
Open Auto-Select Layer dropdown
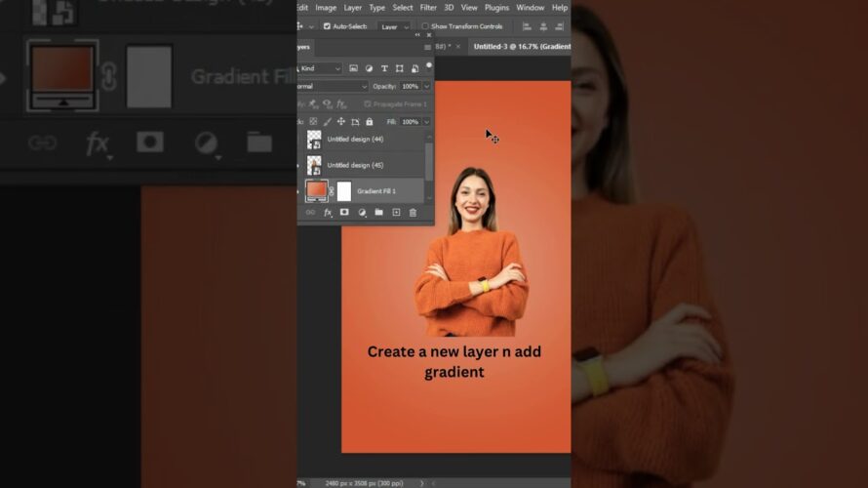point(394,26)
